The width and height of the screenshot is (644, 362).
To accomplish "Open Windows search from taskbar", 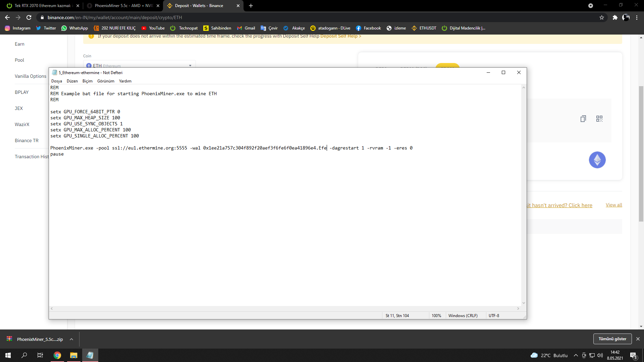I will pos(24,355).
